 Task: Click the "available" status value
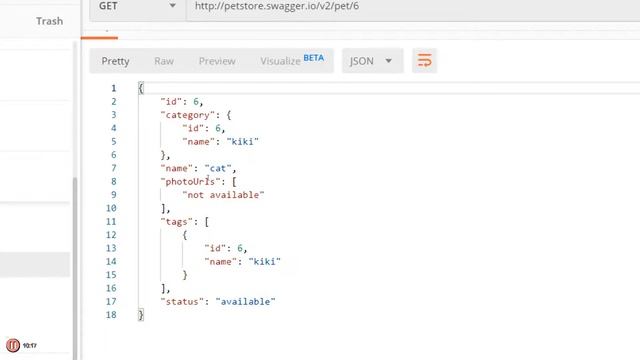(245, 302)
